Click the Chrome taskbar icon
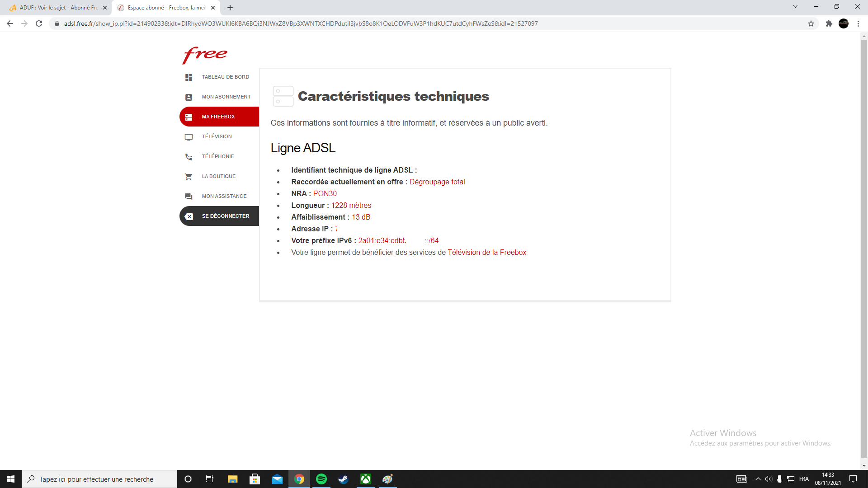The width and height of the screenshot is (868, 488). [299, 479]
